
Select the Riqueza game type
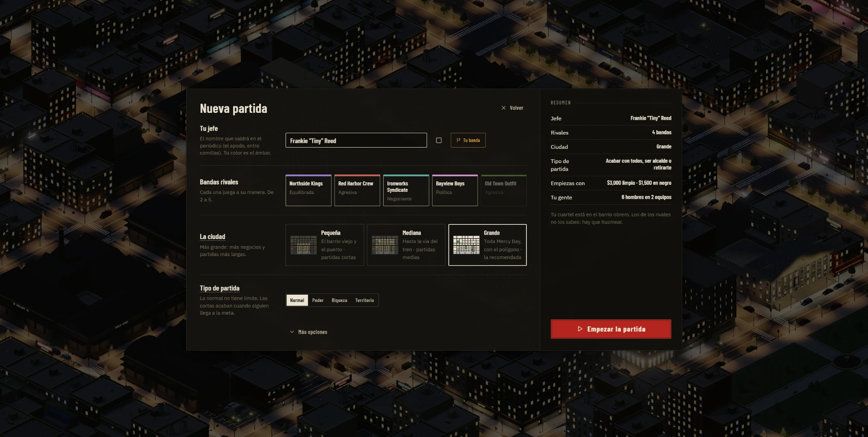point(339,300)
